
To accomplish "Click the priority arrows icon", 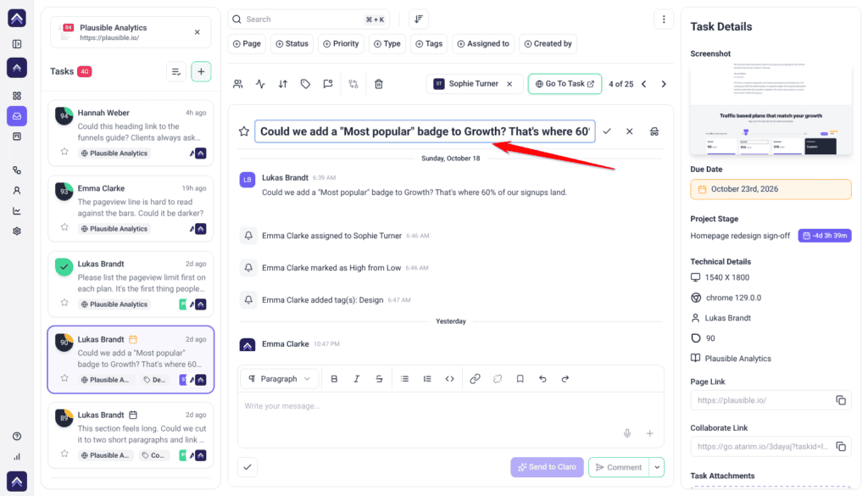I will click(283, 84).
